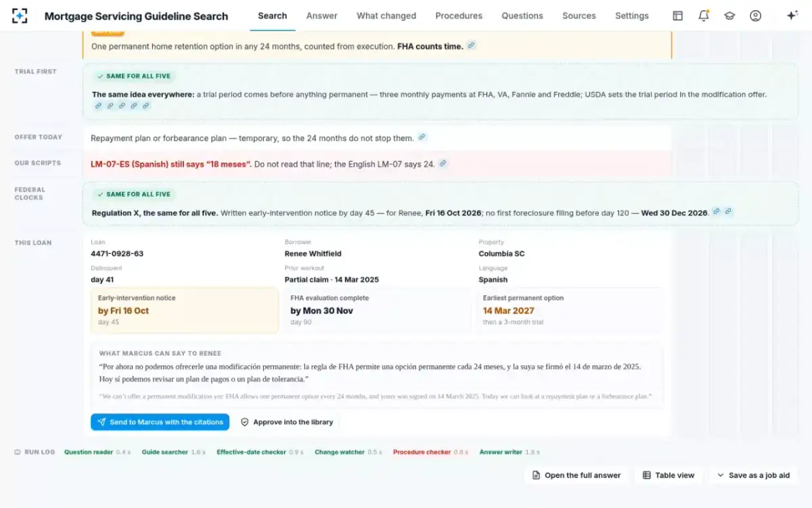812x508 pixels.
Task: Open the Procedures tab
Action: click(459, 16)
